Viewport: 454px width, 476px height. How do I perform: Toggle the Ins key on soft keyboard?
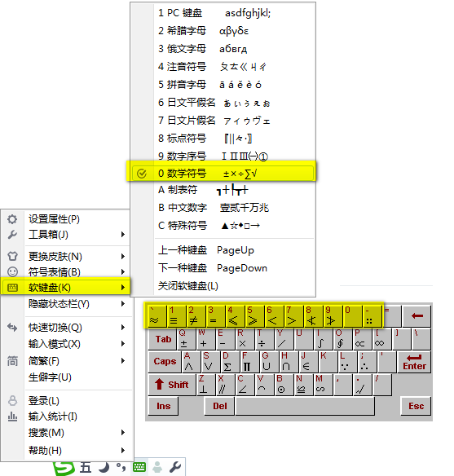point(163,406)
